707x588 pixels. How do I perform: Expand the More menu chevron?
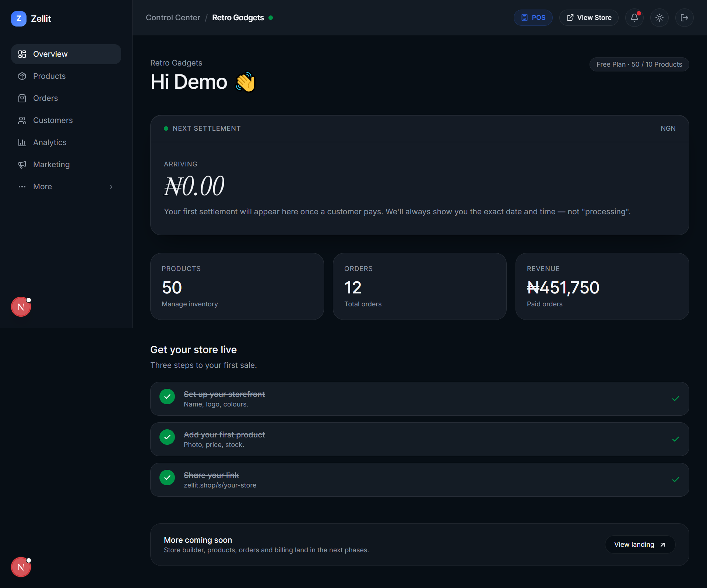[111, 187]
